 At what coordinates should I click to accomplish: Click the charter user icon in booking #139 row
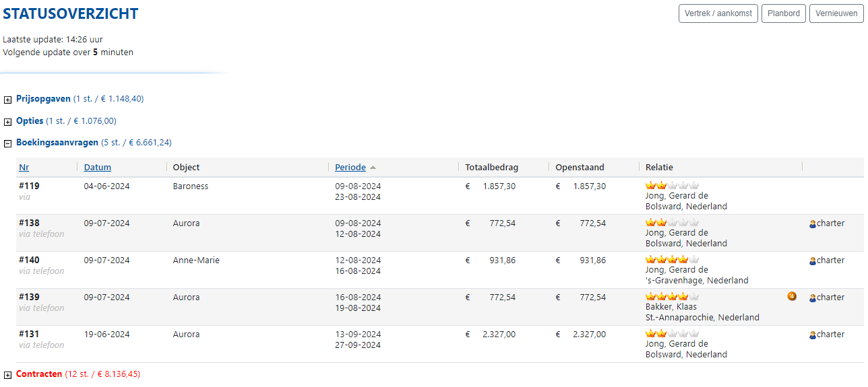[813, 298]
